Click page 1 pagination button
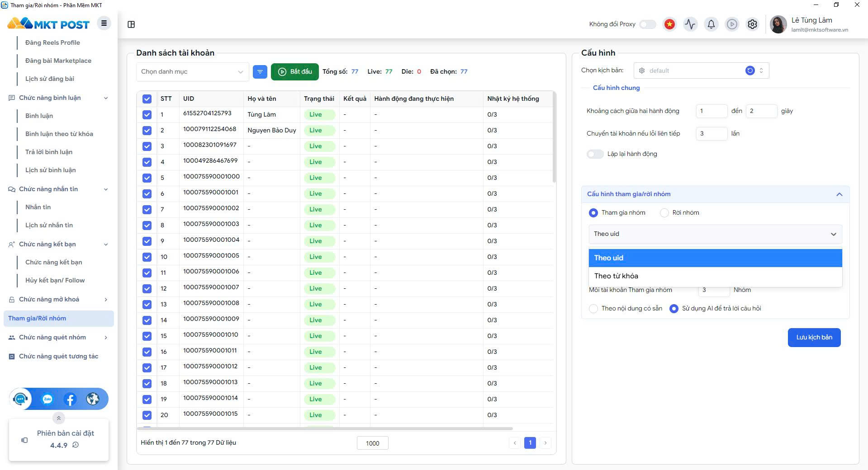This screenshot has height=470, width=868. pos(530,443)
